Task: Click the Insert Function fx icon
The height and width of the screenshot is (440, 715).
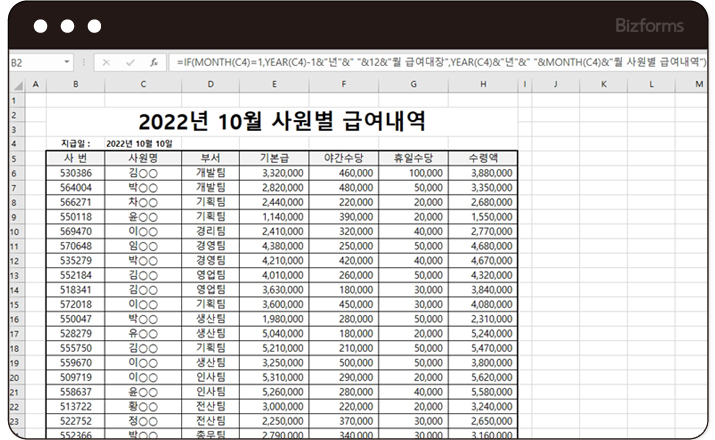Action: 153,62
